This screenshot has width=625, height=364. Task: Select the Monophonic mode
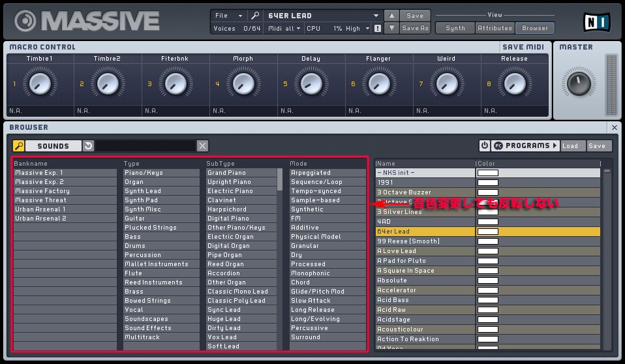[328, 273]
